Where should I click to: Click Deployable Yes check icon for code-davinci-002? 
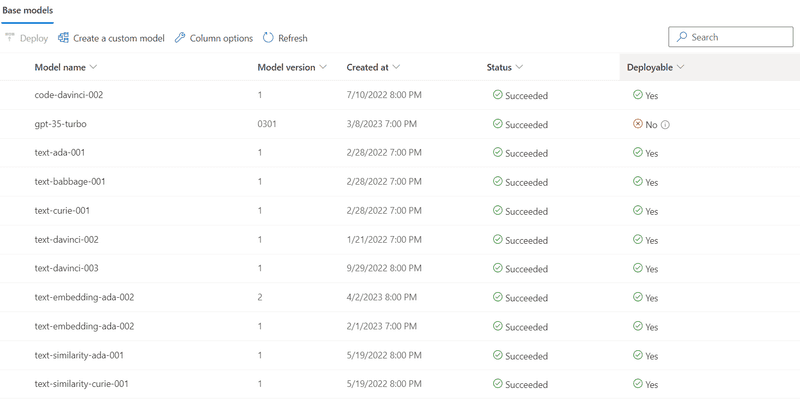pyautogui.click(x=637, y=95)
